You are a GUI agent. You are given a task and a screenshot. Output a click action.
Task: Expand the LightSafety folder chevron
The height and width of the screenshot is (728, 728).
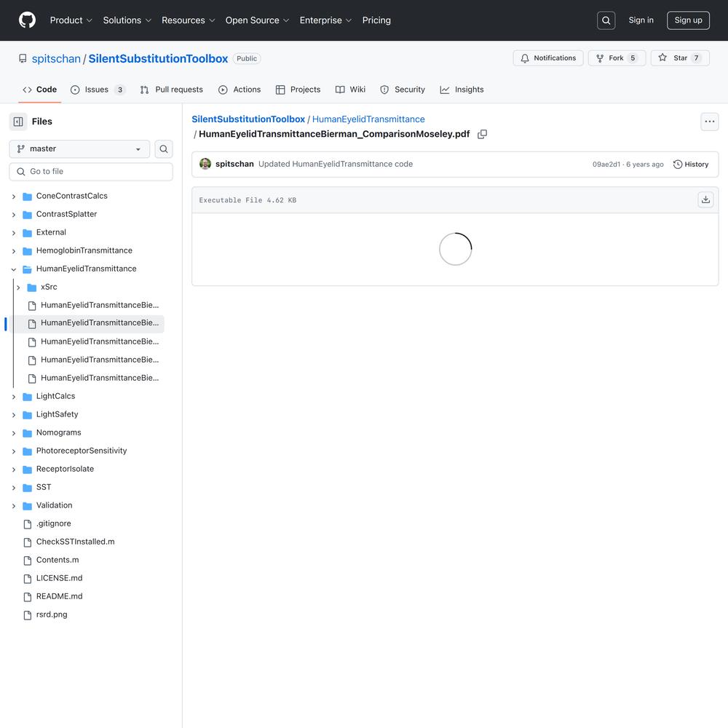pos(13,415)
